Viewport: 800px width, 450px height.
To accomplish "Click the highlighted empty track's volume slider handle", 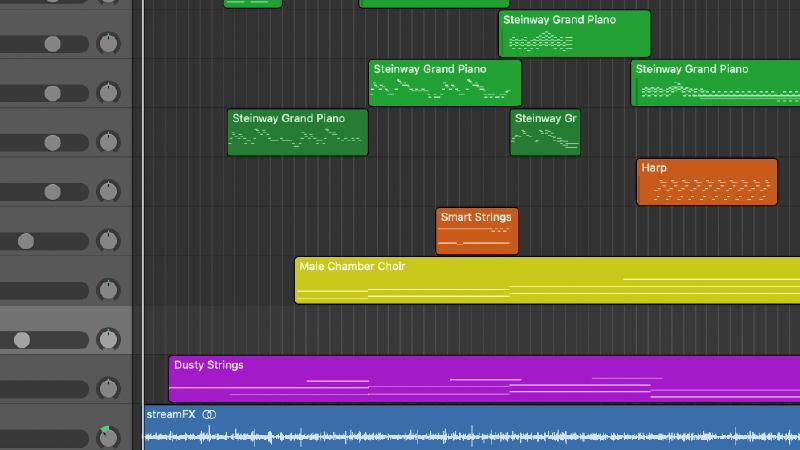I will (22, 340).
